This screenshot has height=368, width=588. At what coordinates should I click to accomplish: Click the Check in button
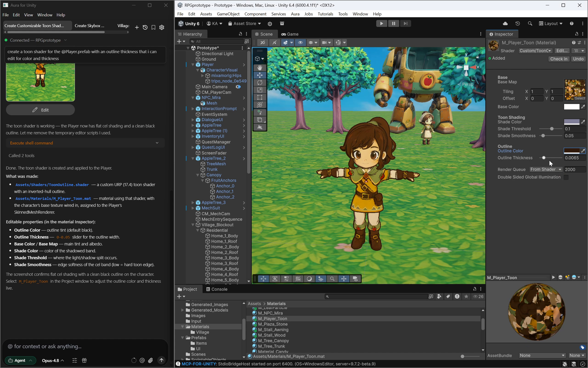tap(559, 59)
